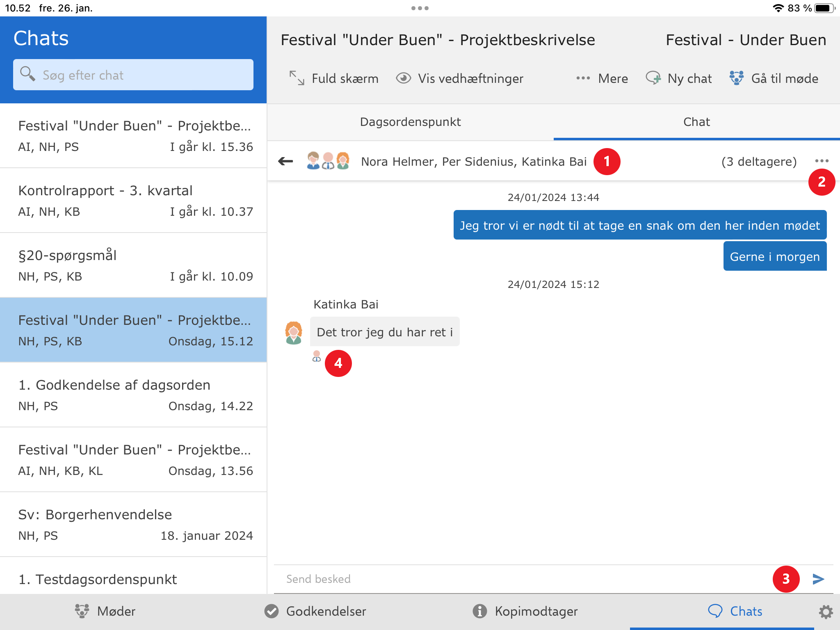This screenshot has height=630, width=840.
Task: Click the participant avatars group in the chat header
Action: pos(328,161)
